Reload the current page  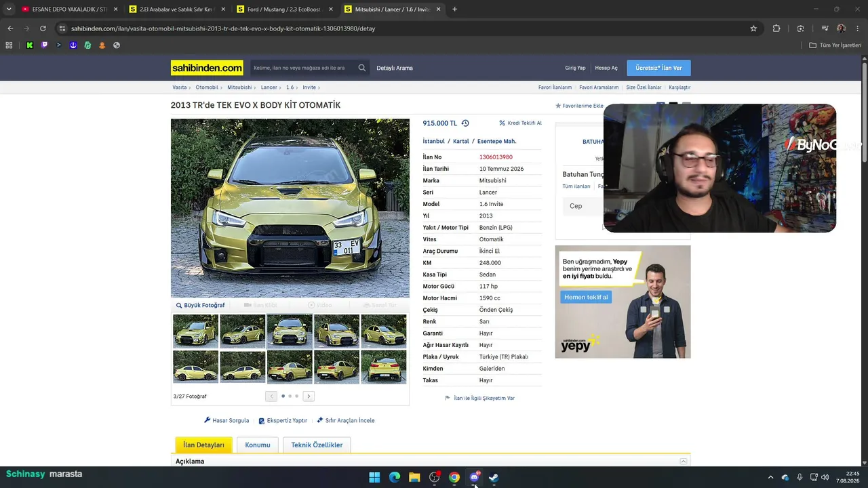pos(43,28)
